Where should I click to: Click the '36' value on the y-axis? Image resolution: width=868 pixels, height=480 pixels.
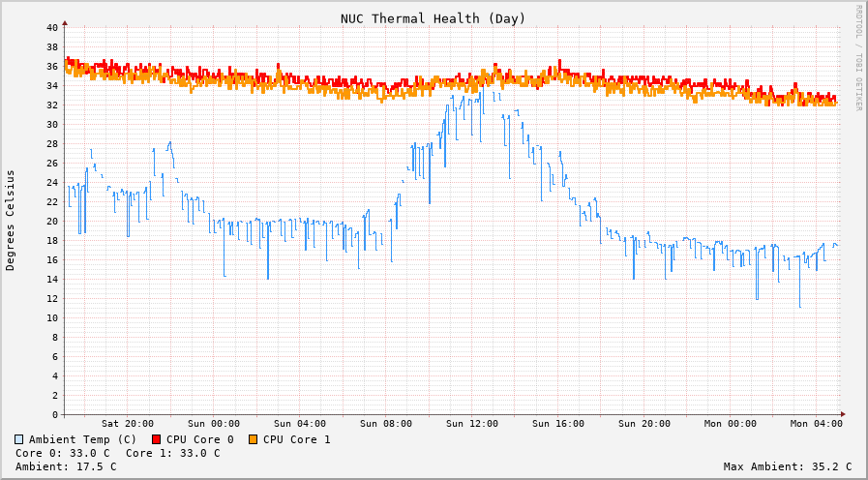click(52, 67)
